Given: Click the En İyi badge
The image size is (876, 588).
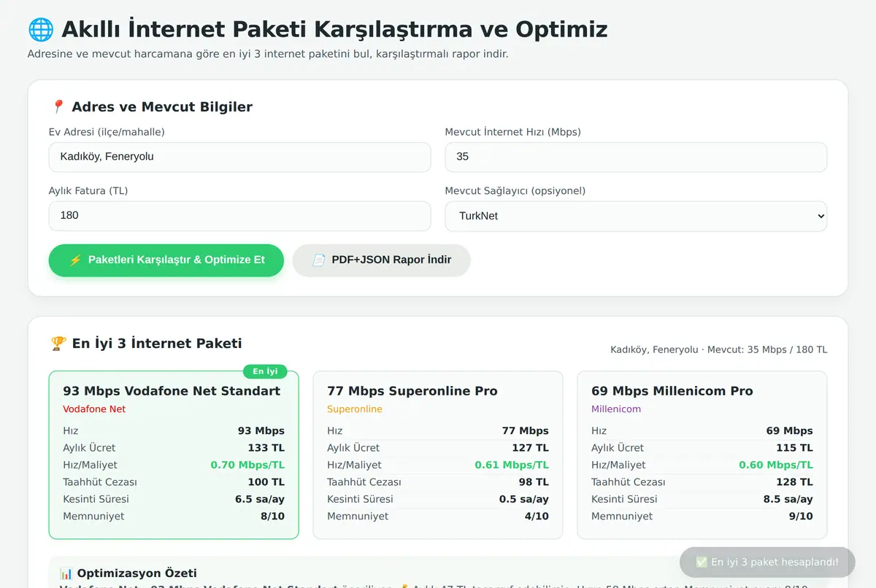Looking at the screenshot, I should pyautogui.click(x=265, y=371).
